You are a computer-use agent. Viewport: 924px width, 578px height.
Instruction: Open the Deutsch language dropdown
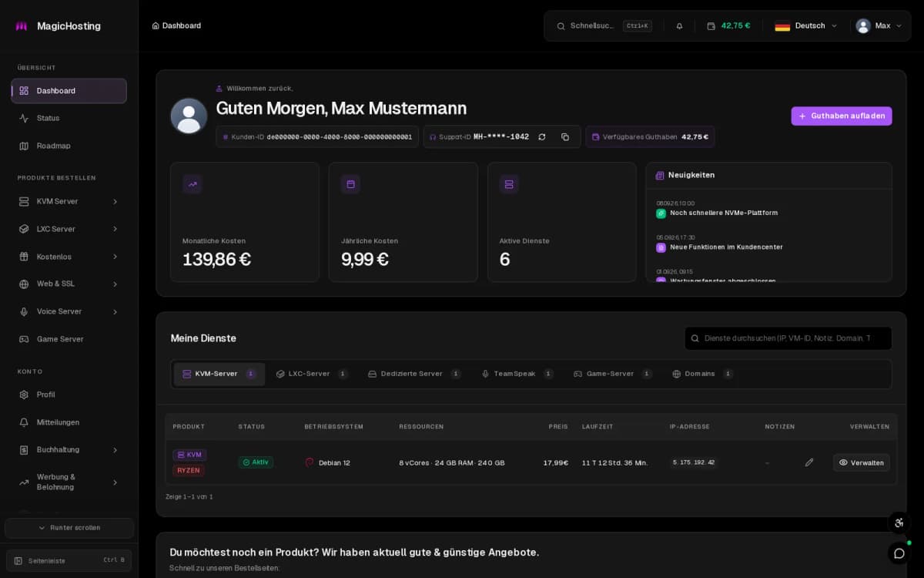[806, 26]
